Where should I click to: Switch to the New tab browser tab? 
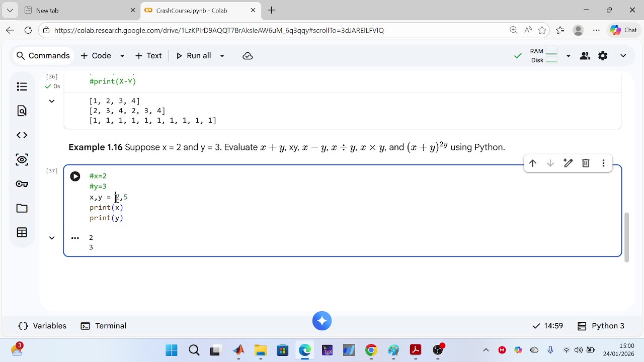[79, 10]
